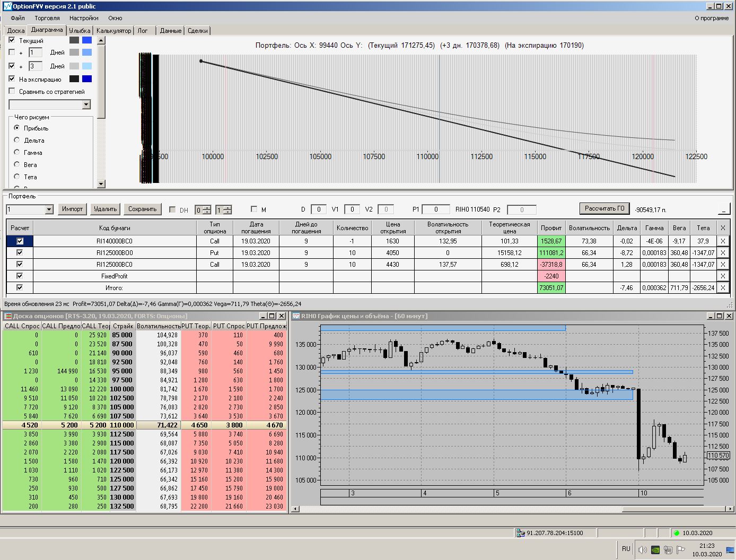Click the network connection tray icon
The image size is (736, 560).
tap(668, 550)
